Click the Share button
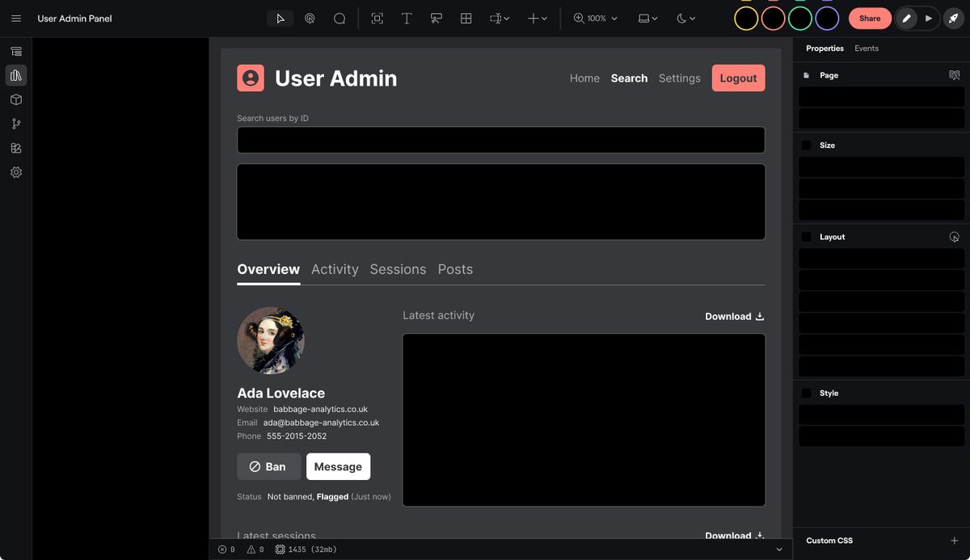Screen dimensions: 970x560 [870, 18]
